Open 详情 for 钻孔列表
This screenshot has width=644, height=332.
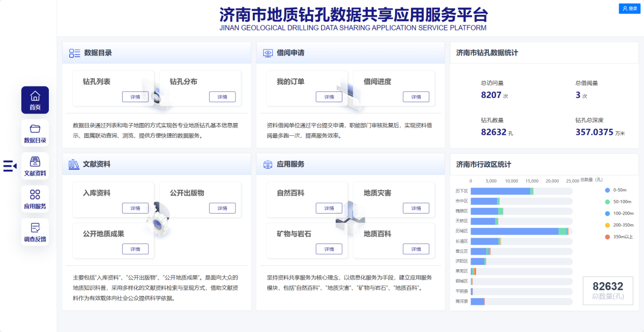click(135, 97)
